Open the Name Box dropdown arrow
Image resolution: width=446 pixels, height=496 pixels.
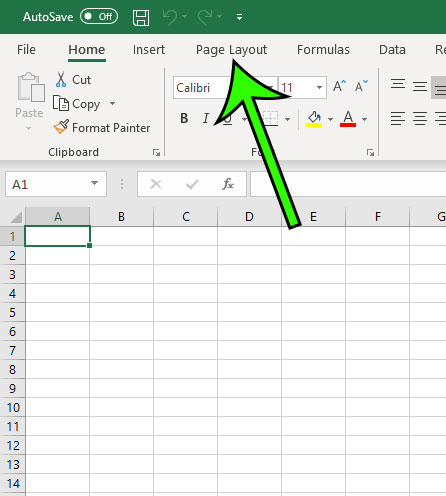tap(94, 183)
